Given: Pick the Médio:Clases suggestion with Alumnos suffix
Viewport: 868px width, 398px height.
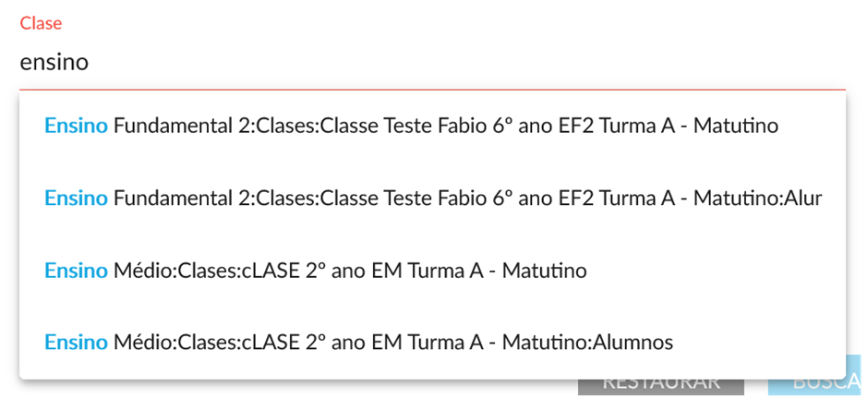Looking at the screenshot, I should pos(358,343).
